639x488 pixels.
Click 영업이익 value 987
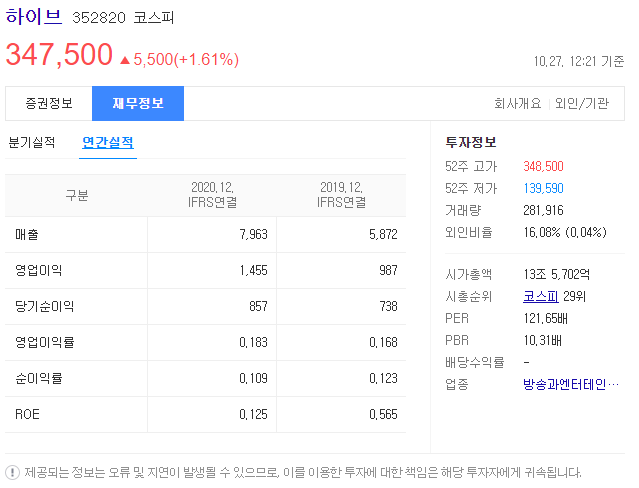pyautogui.click(x=388, y=270)
